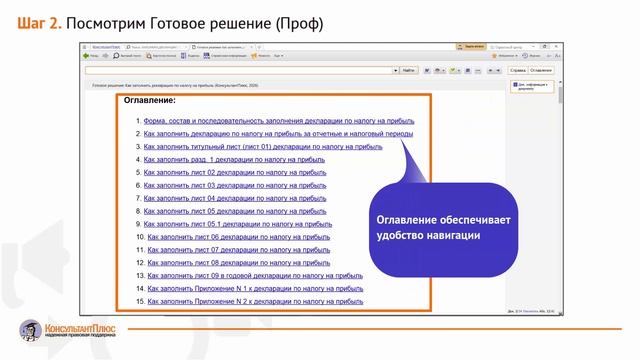Open a new tab with plus button
The width and height of the screenshot is (640, 360).
pos(259,47)
